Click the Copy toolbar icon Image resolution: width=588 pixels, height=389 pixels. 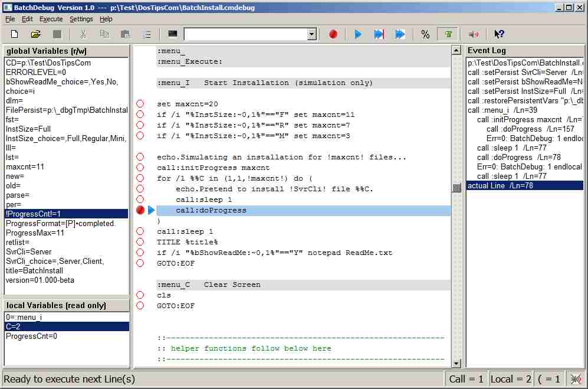point(104,34)
